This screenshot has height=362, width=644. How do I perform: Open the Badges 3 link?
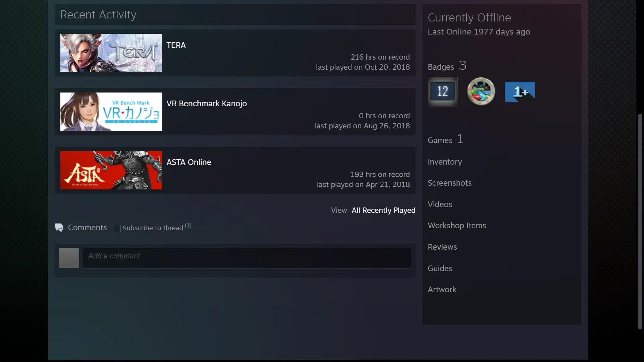(x=447, y=66)
